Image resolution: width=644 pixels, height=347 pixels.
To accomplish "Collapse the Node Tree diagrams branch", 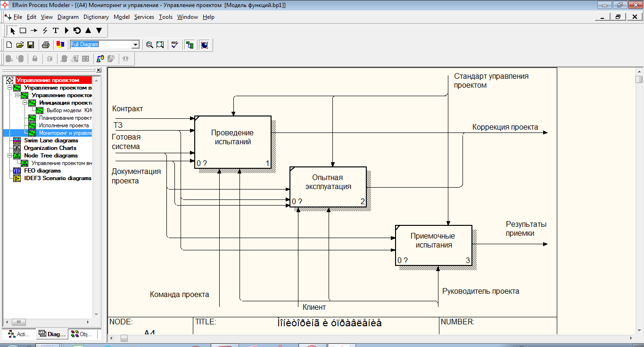I will 10,156.
